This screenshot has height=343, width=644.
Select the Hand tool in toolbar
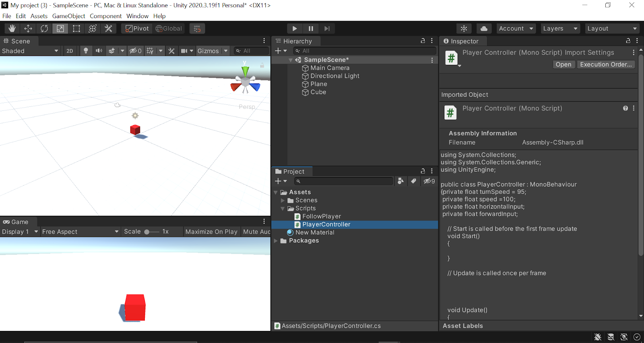tap(12, 29)
